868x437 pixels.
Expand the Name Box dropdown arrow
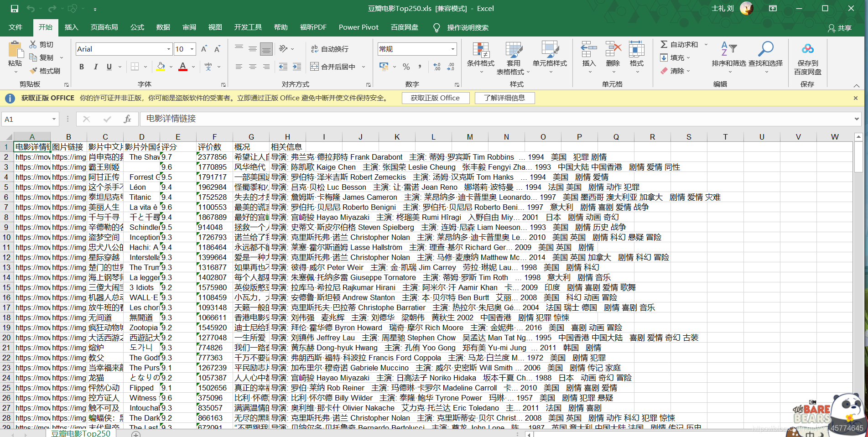(54, 119)
